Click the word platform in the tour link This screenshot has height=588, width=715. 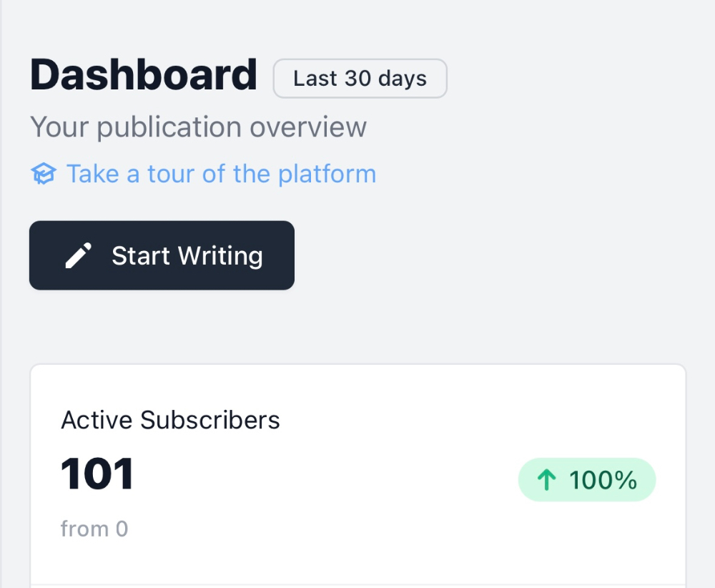(x=327, y=175)
